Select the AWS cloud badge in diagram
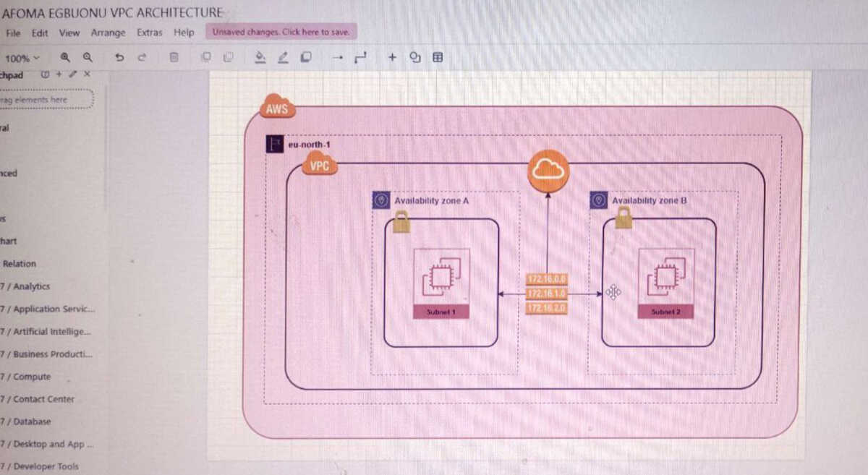The height and width of the screenshot is (475, 868). [x=277, y=108]
